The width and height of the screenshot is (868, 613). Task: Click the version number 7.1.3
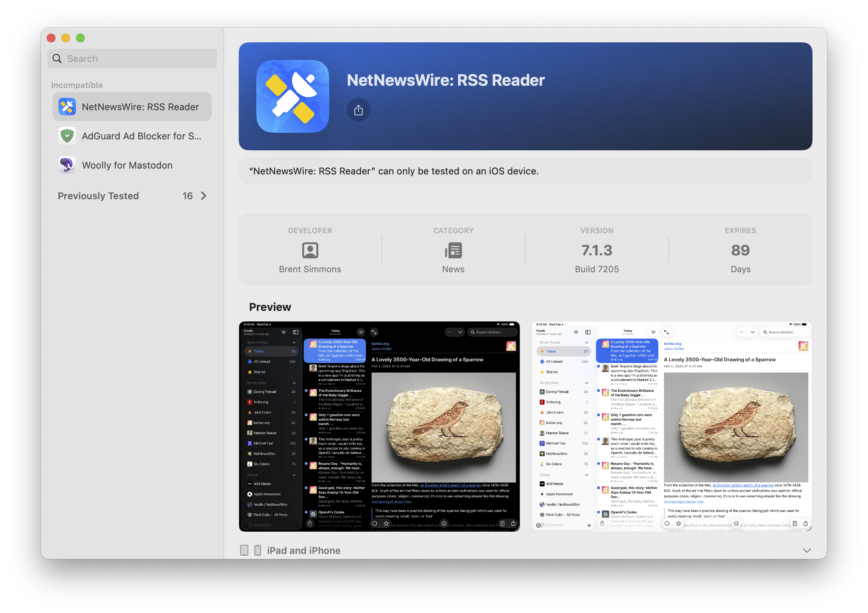pos(596,250)
